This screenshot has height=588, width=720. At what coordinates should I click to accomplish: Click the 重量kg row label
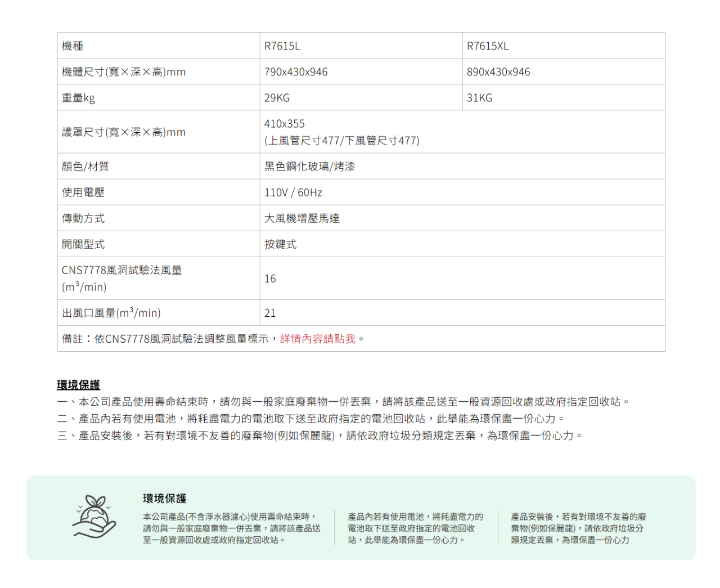click(78, 98)
